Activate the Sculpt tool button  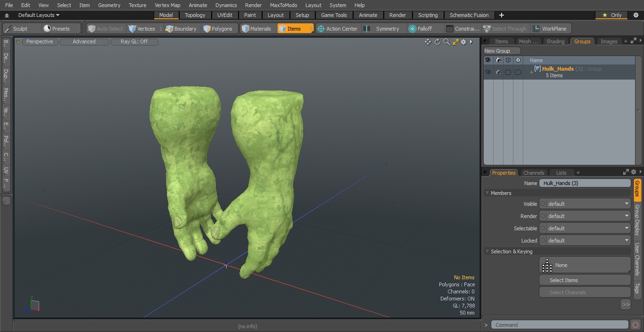[x=21, y=29]
